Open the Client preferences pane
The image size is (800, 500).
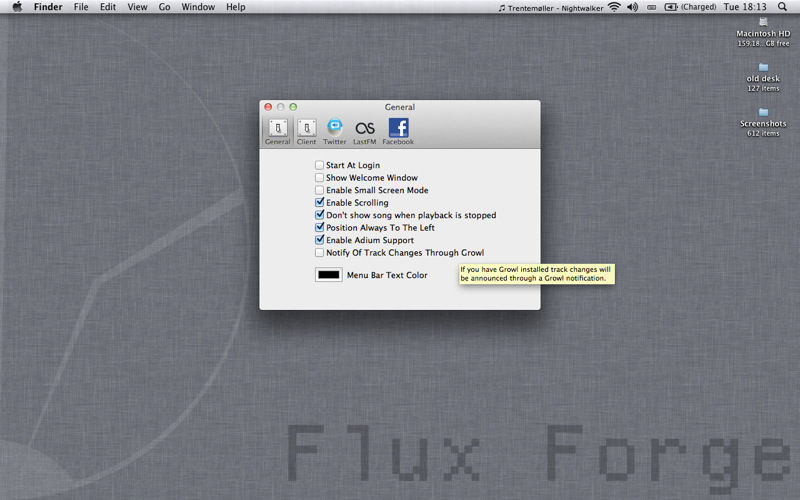pyautogui.click(x=306, y=132)
